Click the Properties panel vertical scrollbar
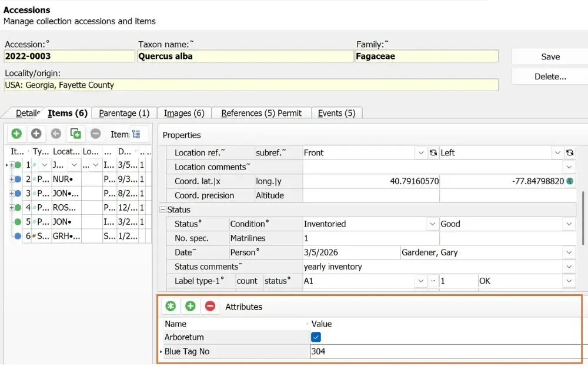Viewport: 588px width, 369px height. (x=583, y=218)
